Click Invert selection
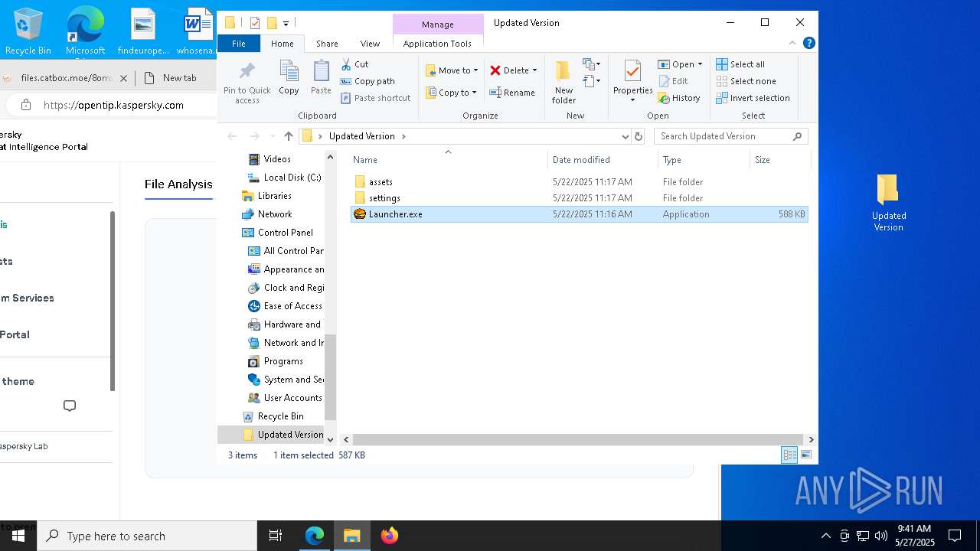 pos(753,98)
